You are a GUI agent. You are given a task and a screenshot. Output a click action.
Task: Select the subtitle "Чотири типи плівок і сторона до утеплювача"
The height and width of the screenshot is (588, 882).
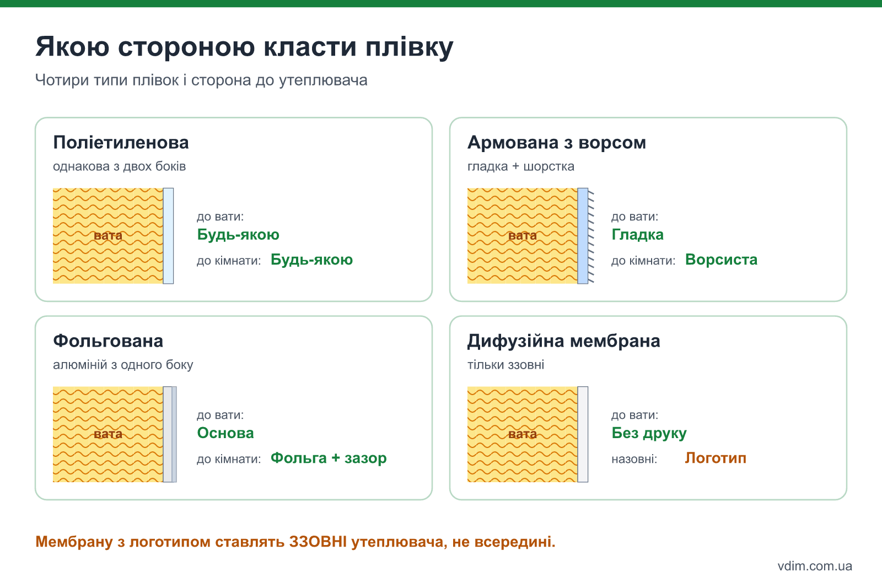[x=201, y=80]
